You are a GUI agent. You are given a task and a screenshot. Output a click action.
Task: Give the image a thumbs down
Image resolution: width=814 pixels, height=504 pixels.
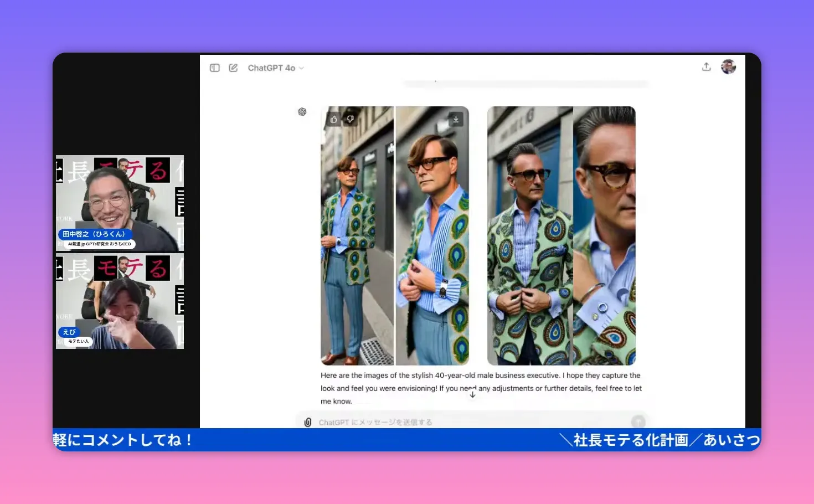pos(350,119)
